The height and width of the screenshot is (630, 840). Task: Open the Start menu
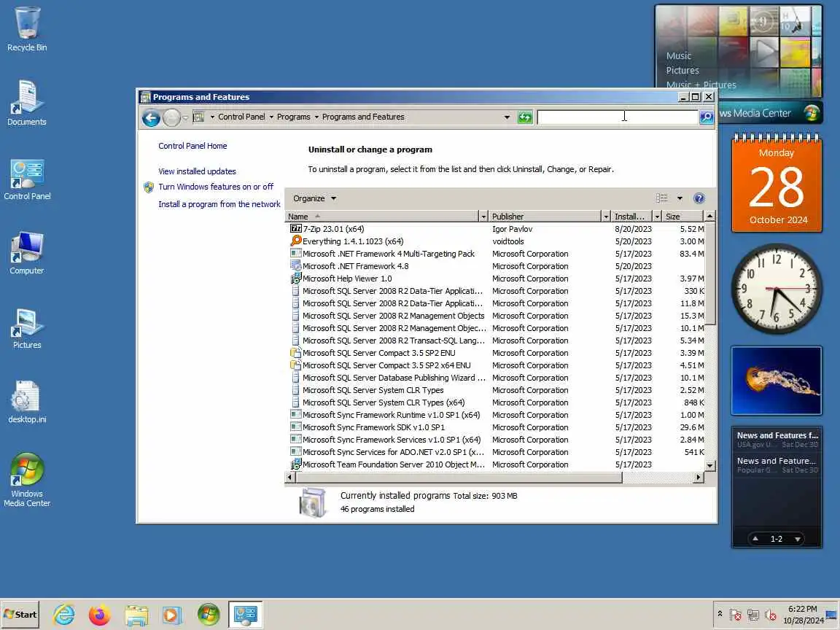(20, 615)
